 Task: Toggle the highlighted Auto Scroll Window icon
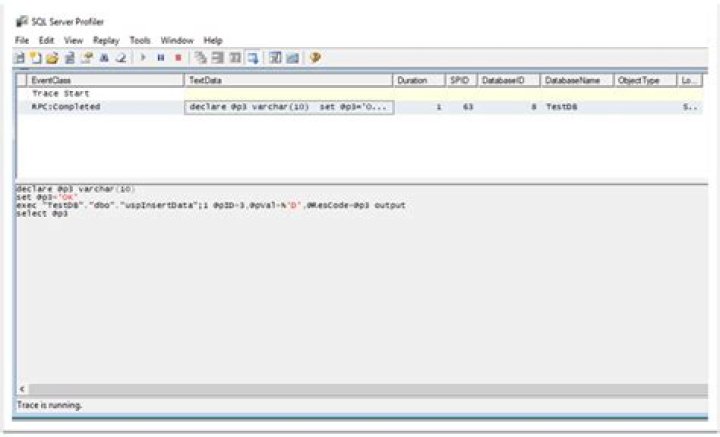[x=253, y=58]
